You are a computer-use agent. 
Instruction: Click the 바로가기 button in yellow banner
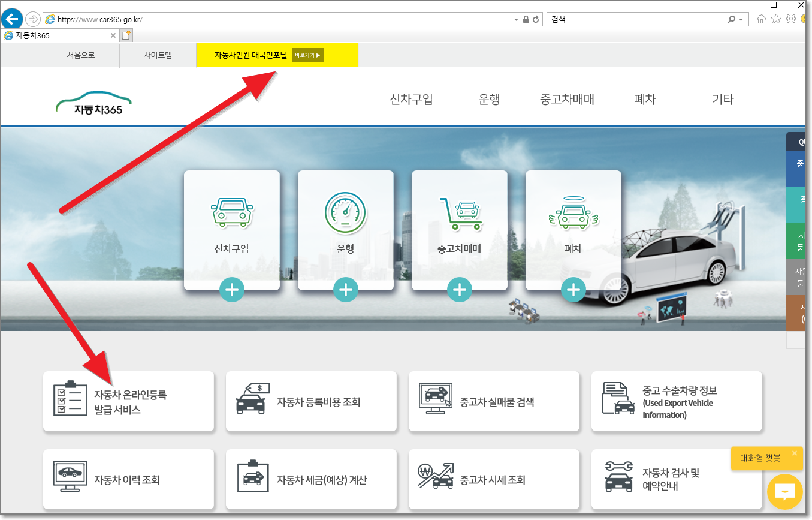(x=307, y=55)
